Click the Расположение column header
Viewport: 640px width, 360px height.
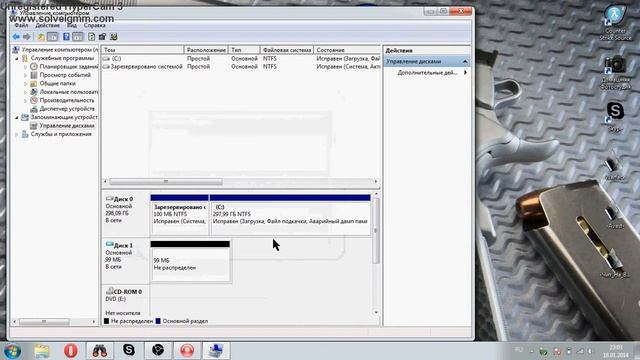206,50
